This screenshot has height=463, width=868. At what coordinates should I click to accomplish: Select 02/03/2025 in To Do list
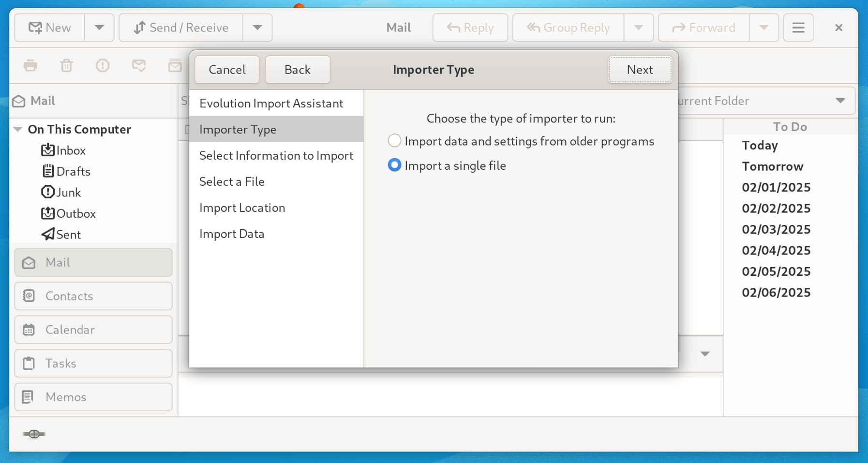(776, 229)
